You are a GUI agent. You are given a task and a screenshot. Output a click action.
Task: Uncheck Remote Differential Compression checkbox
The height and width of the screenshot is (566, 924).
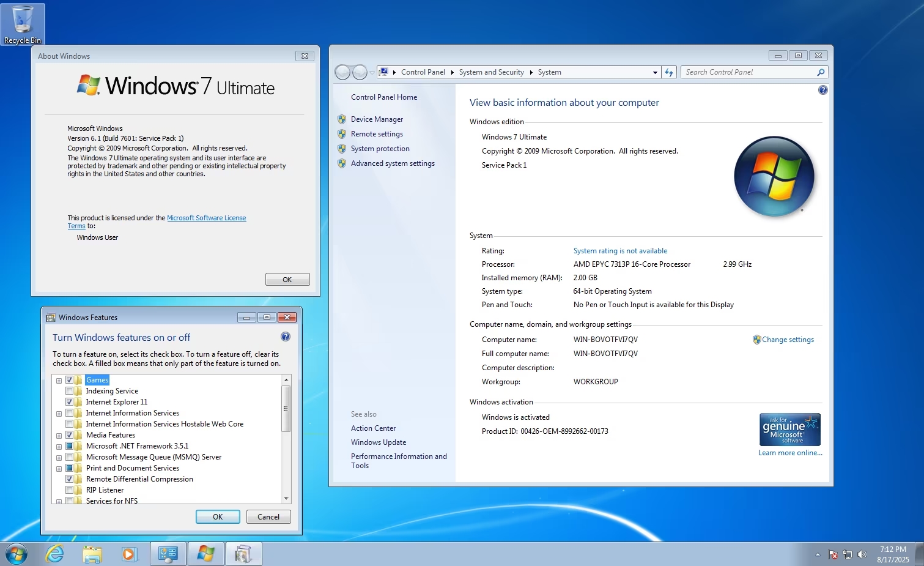69,479
